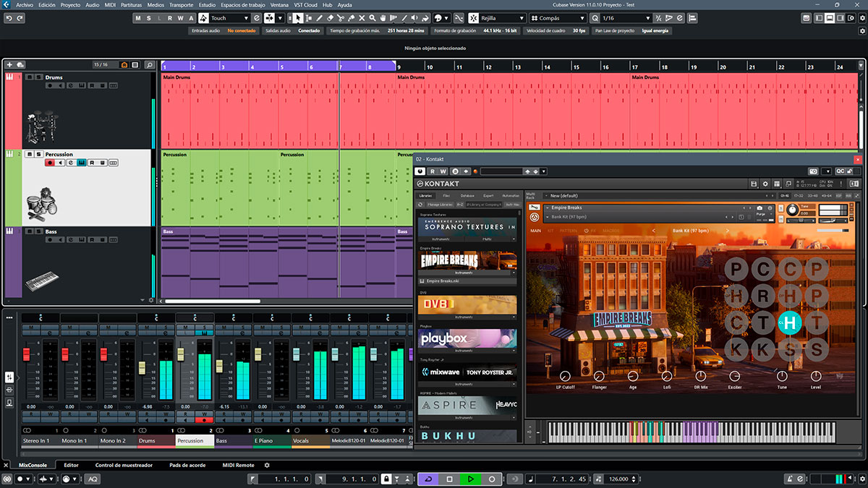This screenshot has width=868, height=488.
Task: Toggle record enable on Percussion track
Action: [50, 163]
